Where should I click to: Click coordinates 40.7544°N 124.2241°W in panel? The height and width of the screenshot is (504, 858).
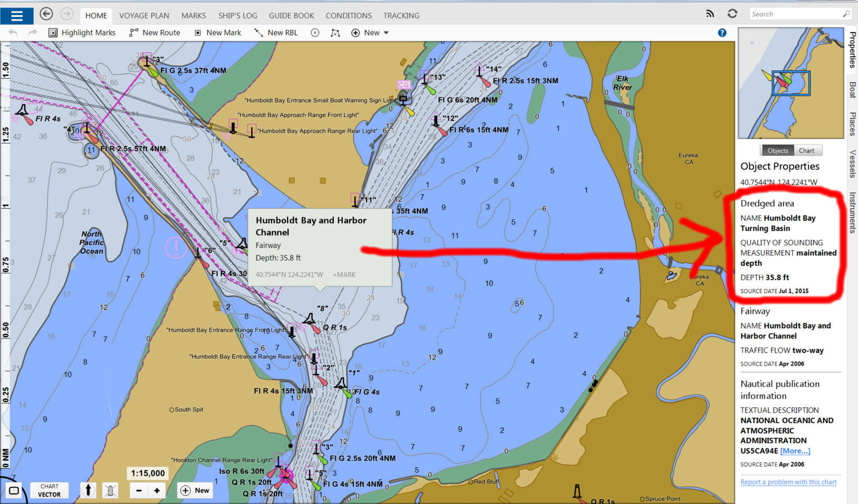point(779,182)
